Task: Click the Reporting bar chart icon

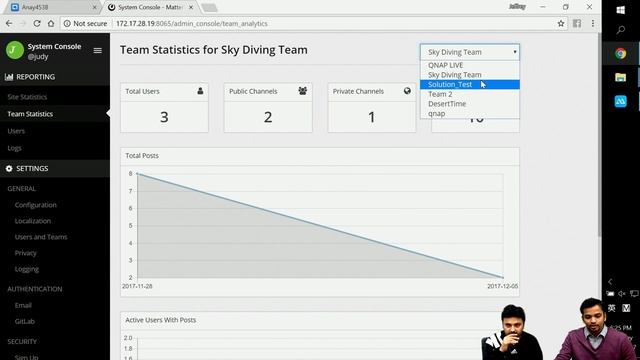Action: tap(9, 77)
